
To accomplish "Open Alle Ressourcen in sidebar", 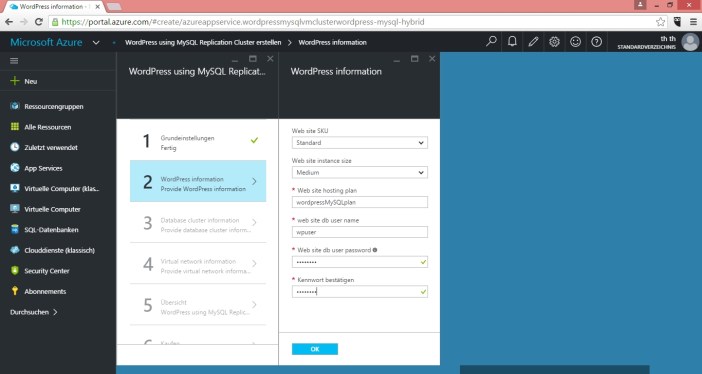I will [47, 127].
